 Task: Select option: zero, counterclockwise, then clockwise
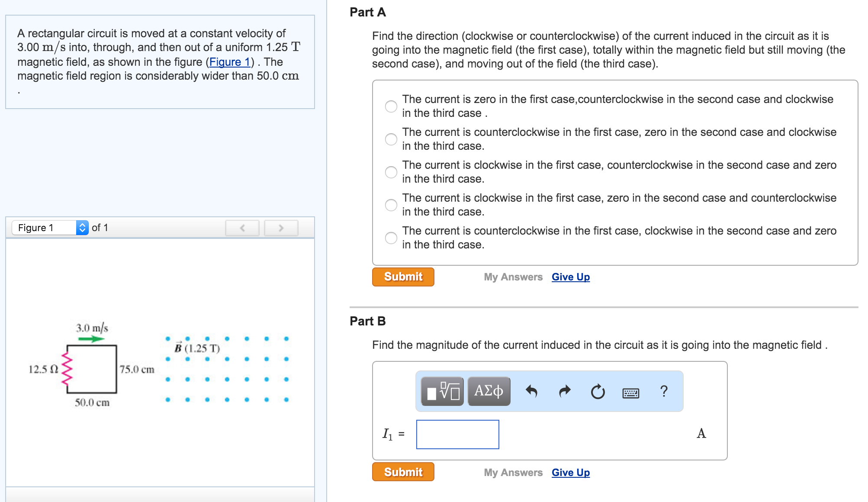coord(391,106)
